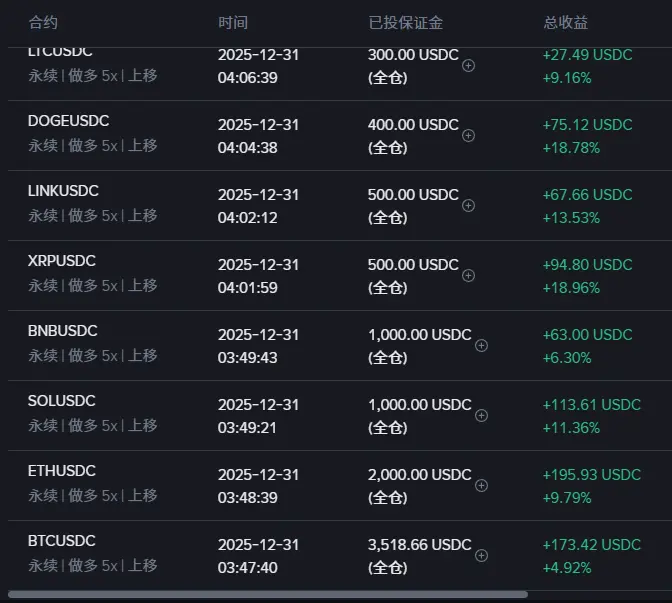672x603 pixels.
Task: Click XRPUSDC total profit +94.80 USDC
Action: (587, 265)
